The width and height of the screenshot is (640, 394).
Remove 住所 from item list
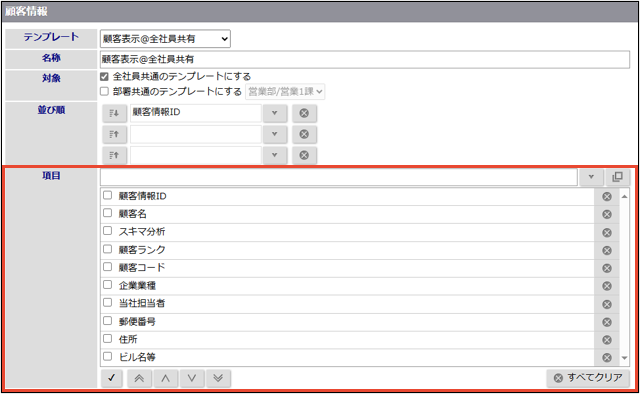607,340
